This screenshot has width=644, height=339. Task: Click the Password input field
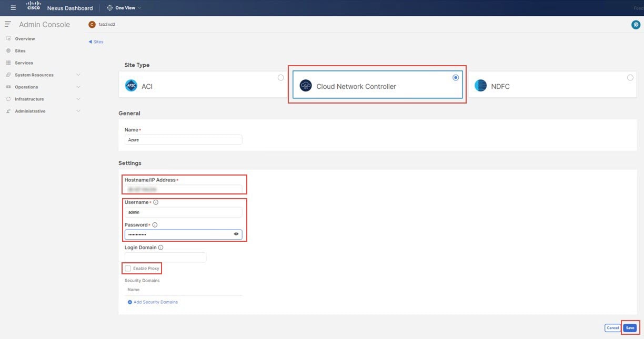183,234
